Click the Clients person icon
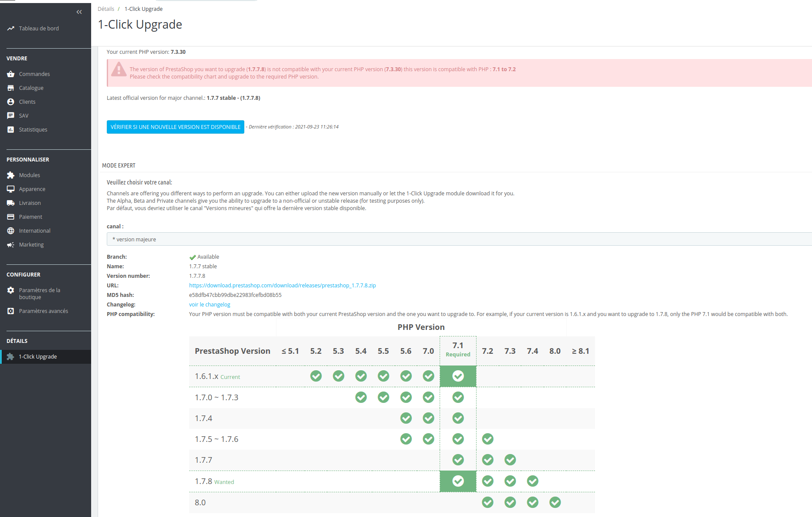 (x=11, y=102)
